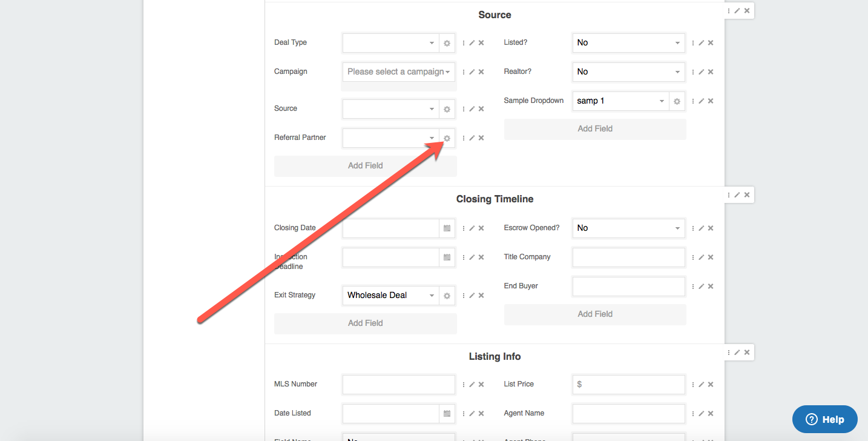Click gear icon next to Deal Type

447,43
